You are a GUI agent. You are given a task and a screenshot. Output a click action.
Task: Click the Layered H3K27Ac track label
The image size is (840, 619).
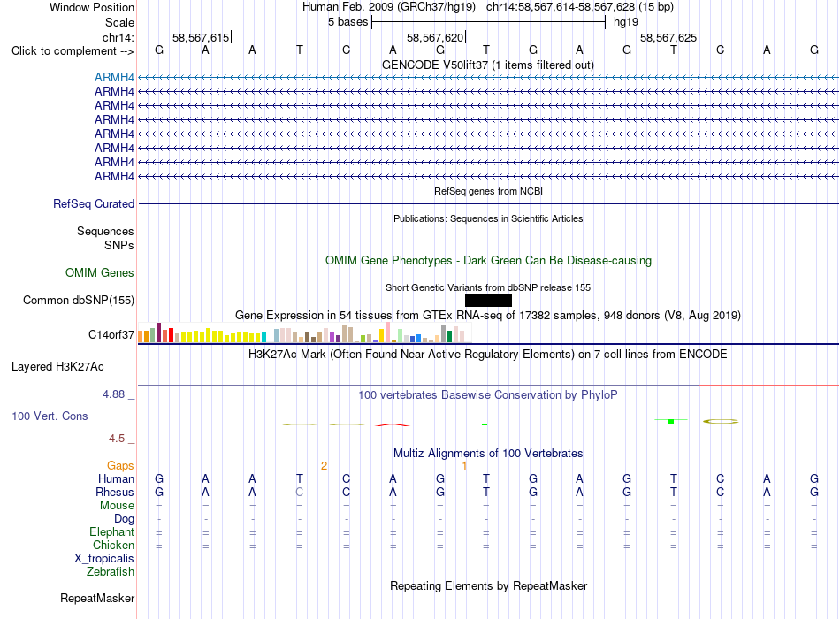pos(57,367)
